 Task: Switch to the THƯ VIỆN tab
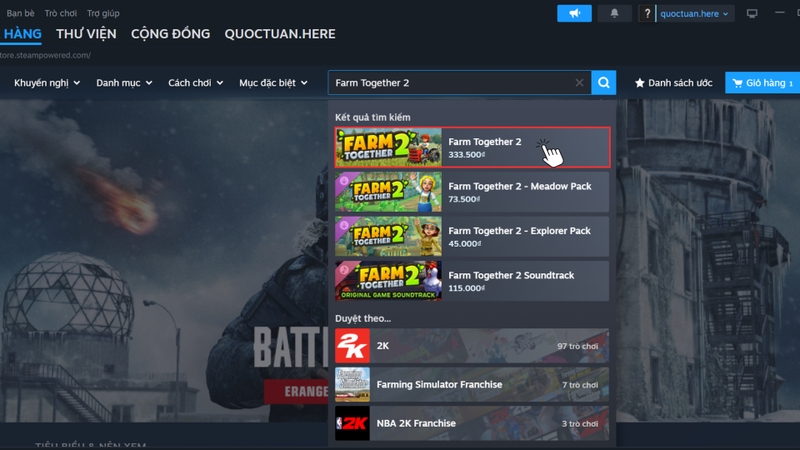[86, 34]
